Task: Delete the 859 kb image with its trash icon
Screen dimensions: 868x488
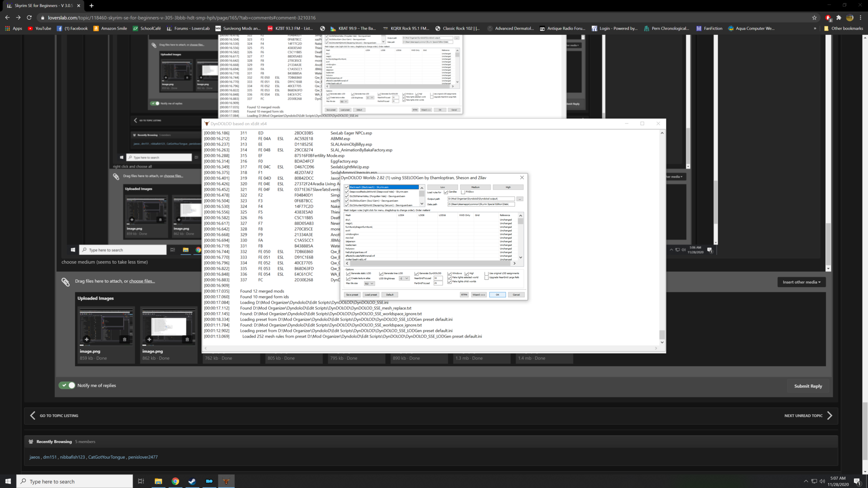Action: [125, 339]
